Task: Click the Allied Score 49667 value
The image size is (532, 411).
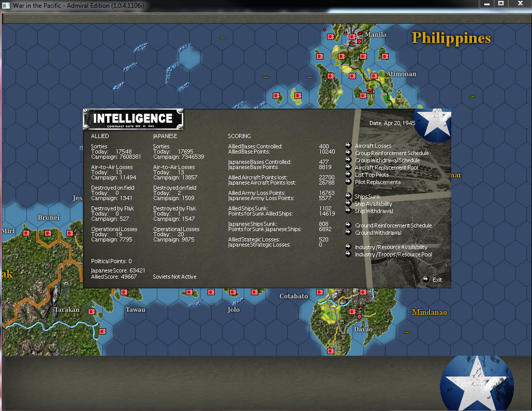Action: 128,277
